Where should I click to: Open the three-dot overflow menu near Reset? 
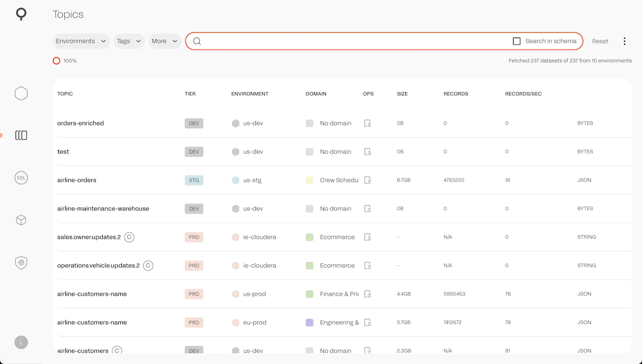624,41
